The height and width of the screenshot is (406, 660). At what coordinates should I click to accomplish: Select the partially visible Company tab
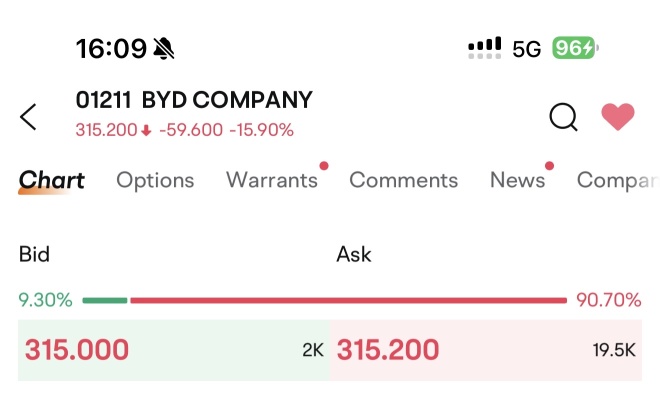[616, 180]
